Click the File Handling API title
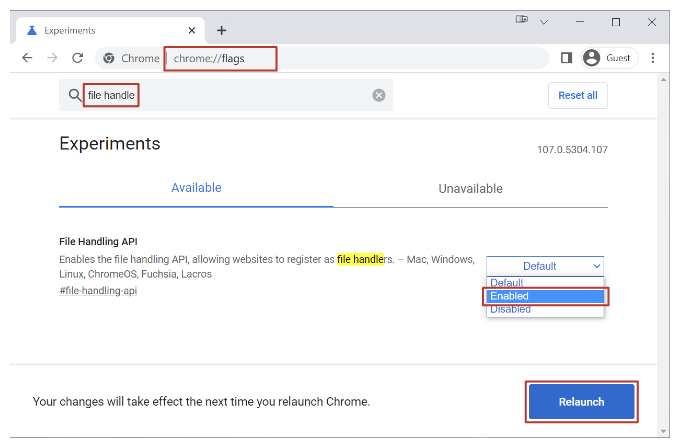Image resolution: width=680 pixels, height=448 pixels. pyautogui.click(x=98, y=242)
